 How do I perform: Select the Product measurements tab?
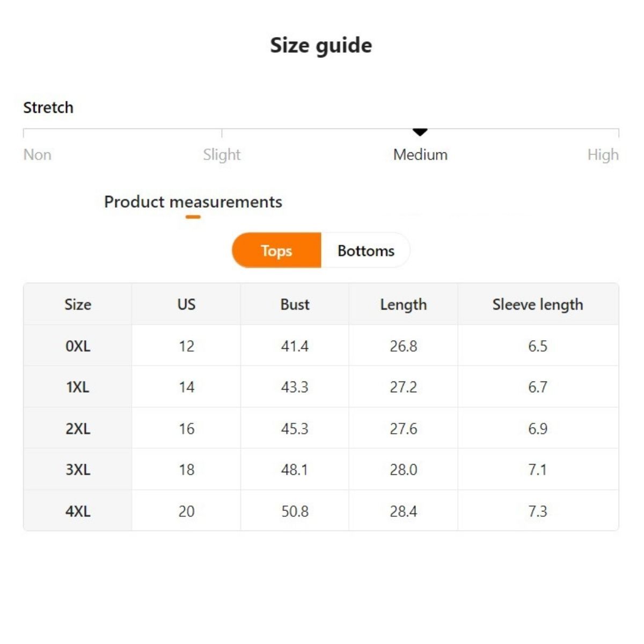coord(193,202)
